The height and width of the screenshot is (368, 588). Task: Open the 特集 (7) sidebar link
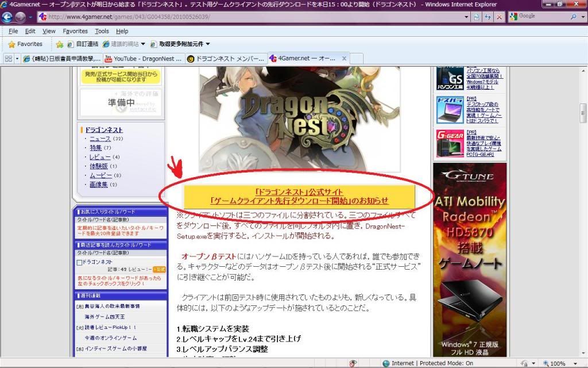point(96,148)
